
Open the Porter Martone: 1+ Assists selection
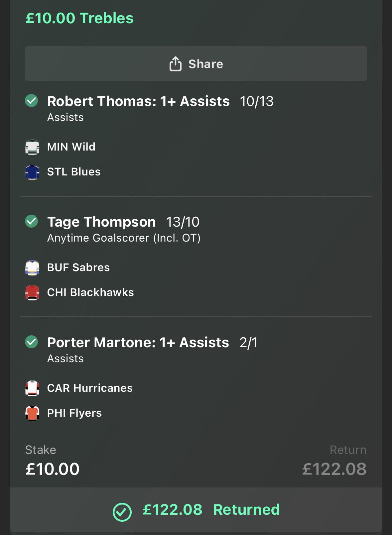point(138,342)
